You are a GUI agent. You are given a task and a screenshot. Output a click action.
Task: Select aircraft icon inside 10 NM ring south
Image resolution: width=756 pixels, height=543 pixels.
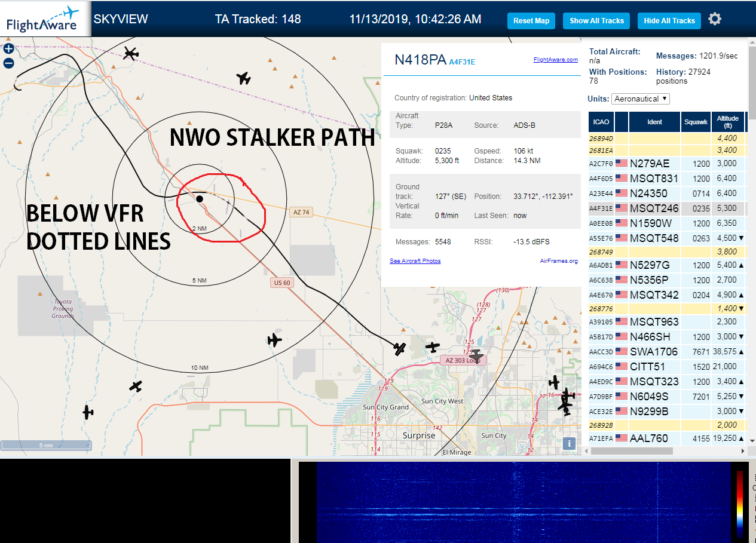point(274,340)
